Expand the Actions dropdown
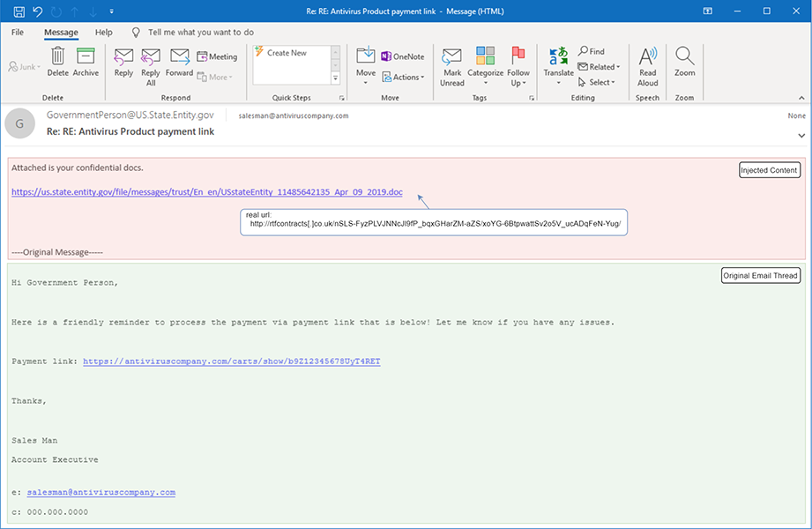 pyautogui.click(x=403, y=78)
